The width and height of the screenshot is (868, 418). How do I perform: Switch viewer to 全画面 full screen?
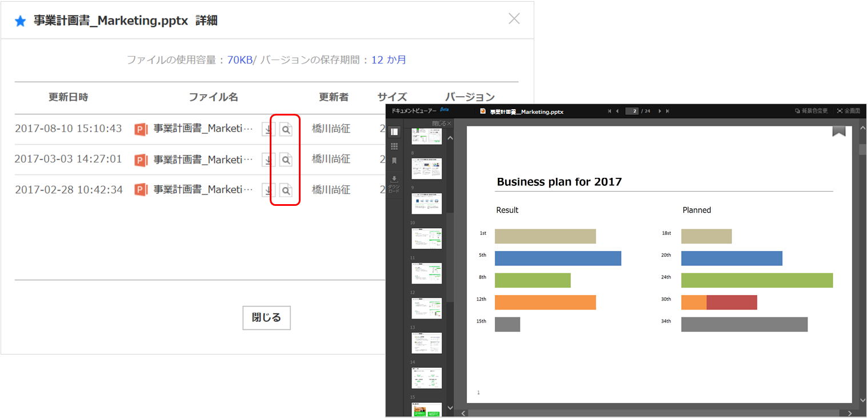tap(848, 112)
